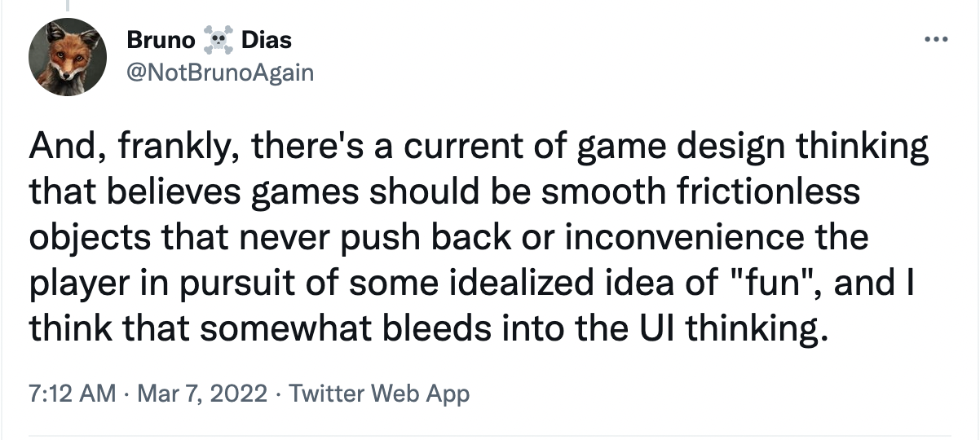Click the surname "Dias" in the header
Viewport: 980px width, 440px height.
267,40
